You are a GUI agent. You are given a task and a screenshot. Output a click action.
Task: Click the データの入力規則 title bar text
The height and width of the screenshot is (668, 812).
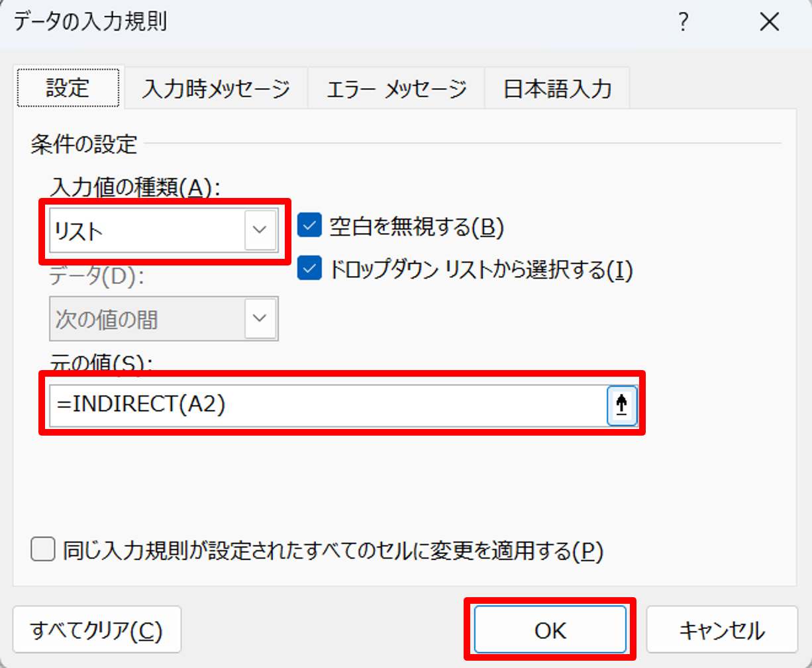click(91, 23)
